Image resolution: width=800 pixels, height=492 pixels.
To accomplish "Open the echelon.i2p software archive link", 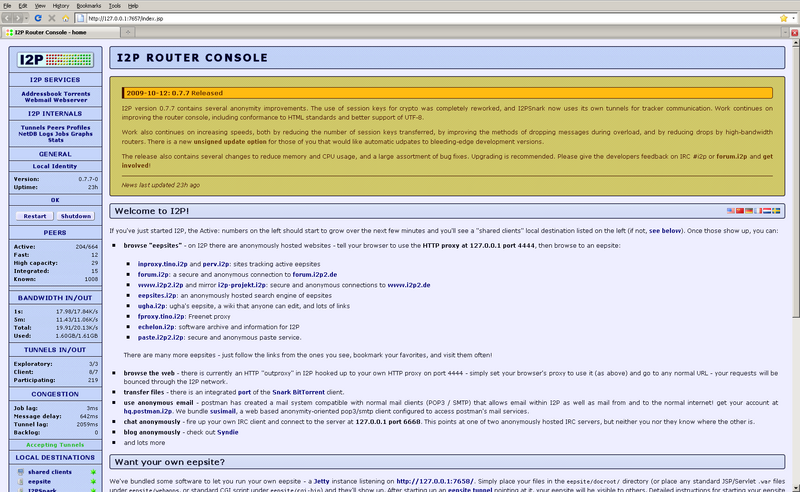I will (156, 327).
